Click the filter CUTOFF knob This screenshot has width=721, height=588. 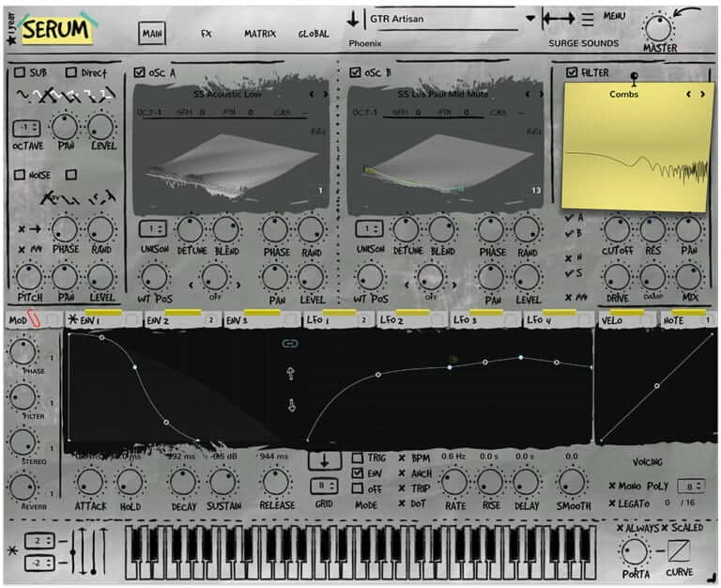pos(617,229)
